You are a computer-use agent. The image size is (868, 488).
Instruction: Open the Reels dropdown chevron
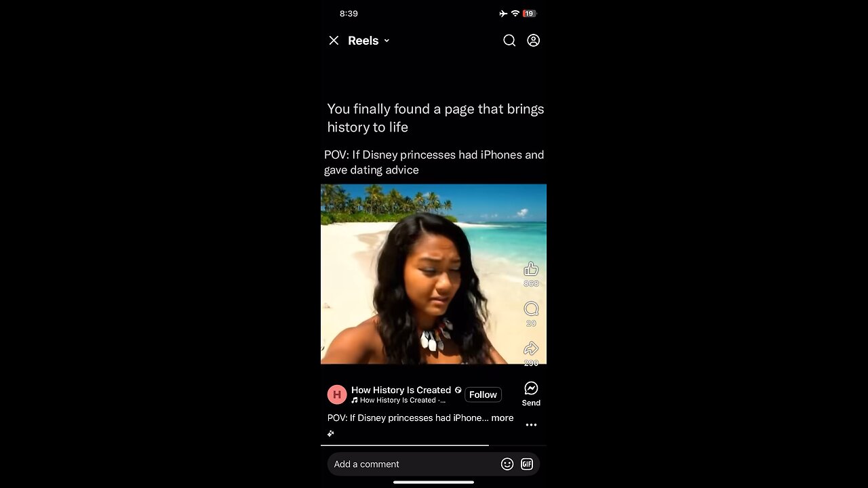(387, 41)
